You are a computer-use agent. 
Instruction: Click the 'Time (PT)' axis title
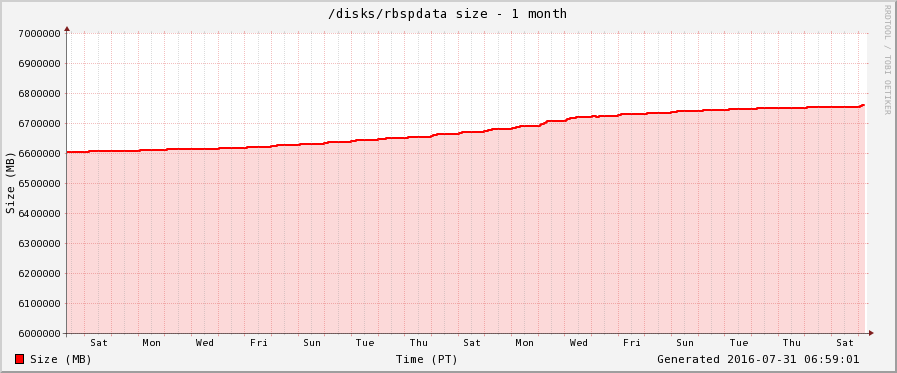pos(427,359)
